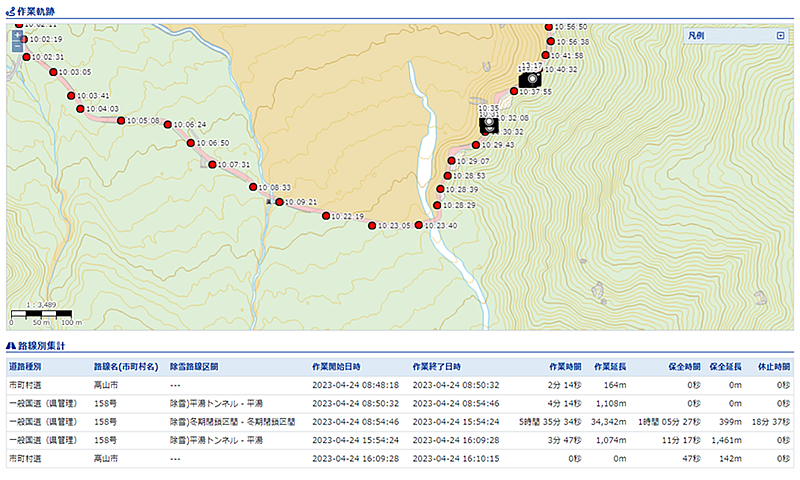Screen dimensions: 800x480
Task: Select the red track point at 10:07:31
Action: (212, 164)
